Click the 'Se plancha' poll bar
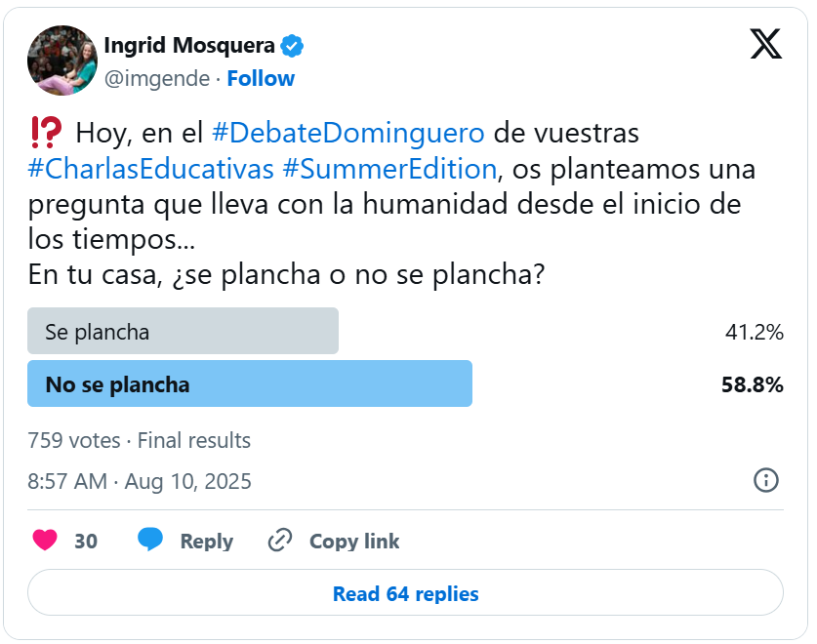The height and width of the screenshot is (644, 817). pyautogui.click(x=183, y=332)
